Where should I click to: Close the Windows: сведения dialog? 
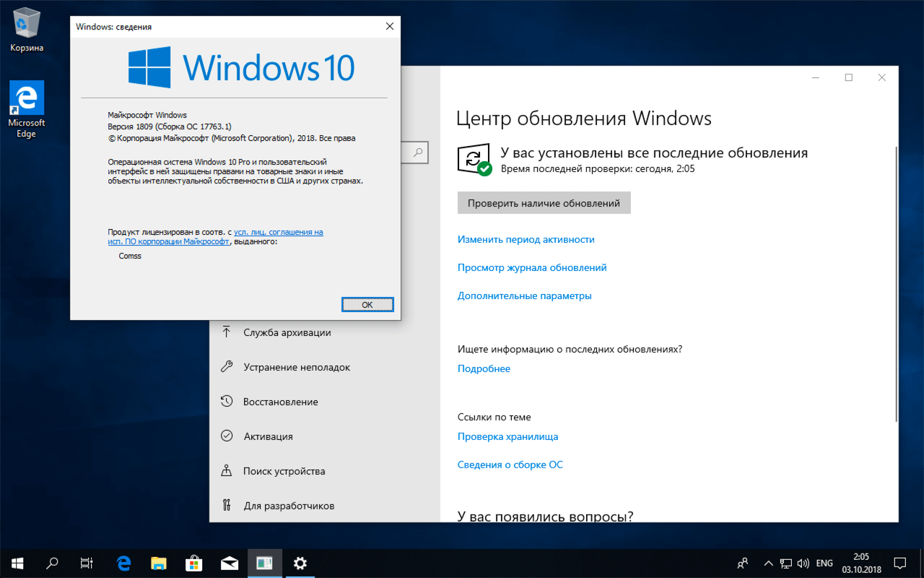point(390,27)
